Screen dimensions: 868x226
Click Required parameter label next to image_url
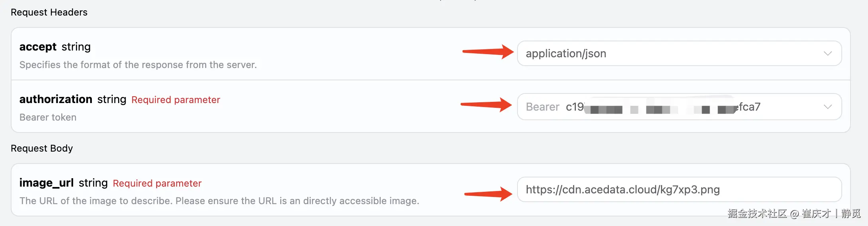coord(157,183)
